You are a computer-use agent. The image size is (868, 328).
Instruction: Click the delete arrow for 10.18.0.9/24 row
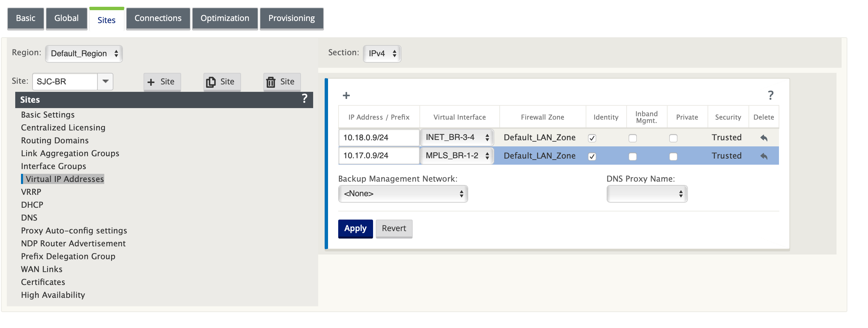(764, 138)
